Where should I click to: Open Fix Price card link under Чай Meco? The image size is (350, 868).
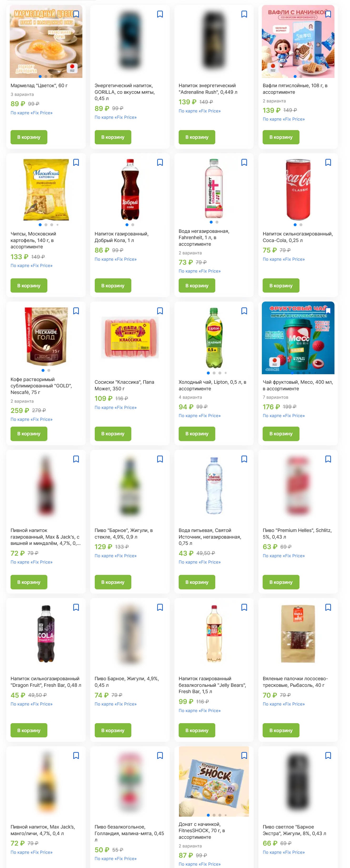pyautogui.click(x=284, y=416)
